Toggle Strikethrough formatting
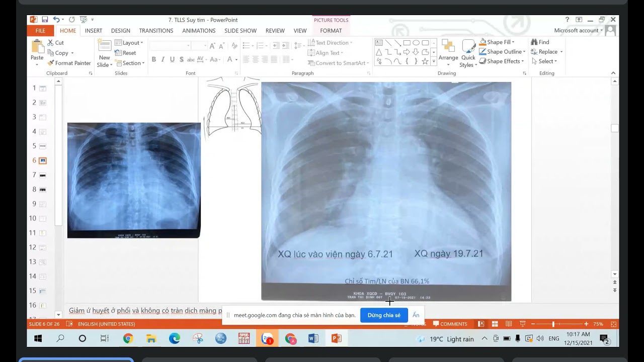The image size is (644, 362). point(191,59)
